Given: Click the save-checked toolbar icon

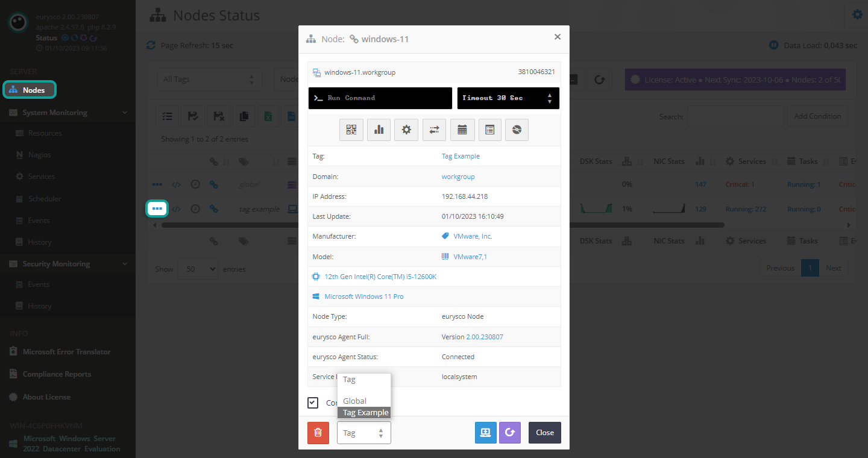Looking at the screenshot, I should (x=193, y=116).
